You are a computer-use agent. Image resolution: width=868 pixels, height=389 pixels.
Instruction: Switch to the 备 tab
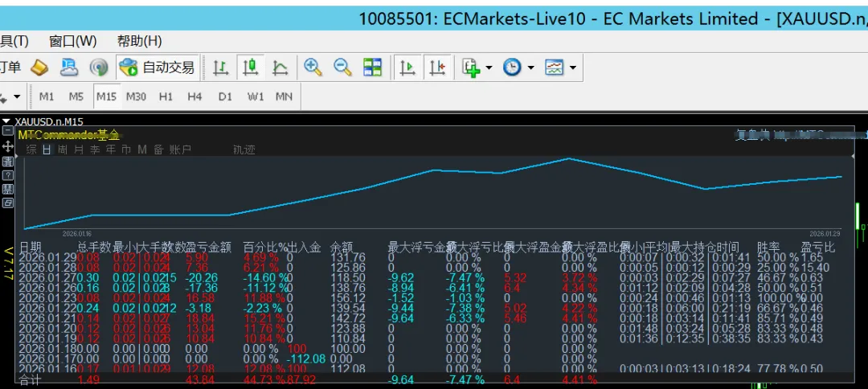click(159, 150)
